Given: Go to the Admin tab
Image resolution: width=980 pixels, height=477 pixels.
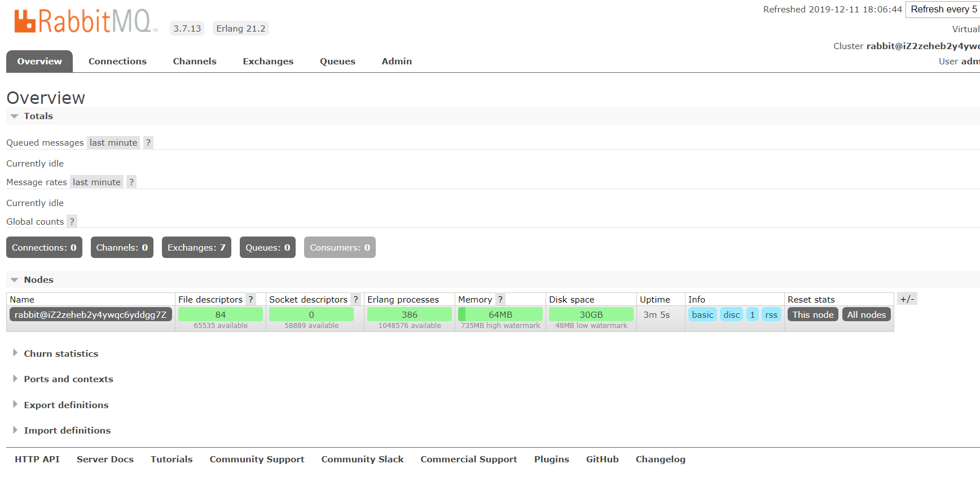Looking at the screenshot, I should tap(397, 62).
